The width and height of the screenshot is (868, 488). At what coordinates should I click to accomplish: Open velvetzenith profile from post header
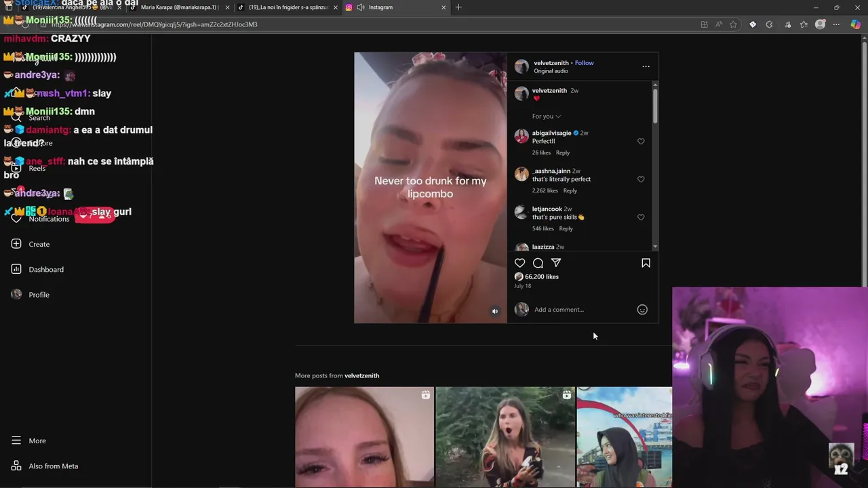551,63
